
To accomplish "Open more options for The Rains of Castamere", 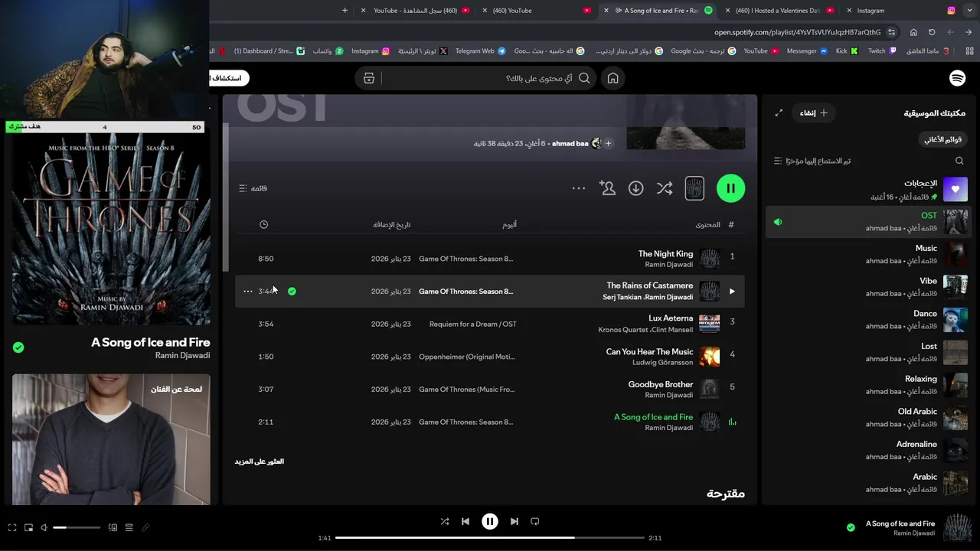I will pos(247,292).
